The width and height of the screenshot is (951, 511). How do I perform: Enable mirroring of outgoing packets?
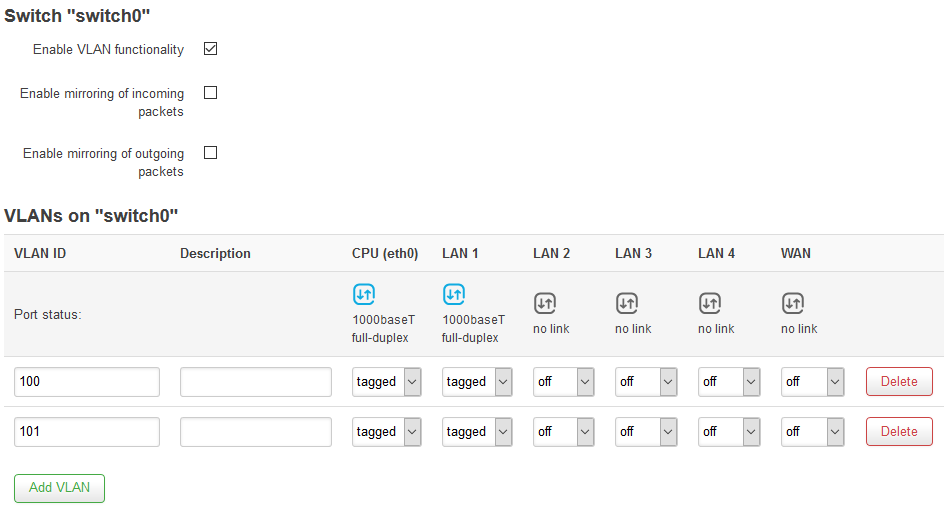[210, 153]
